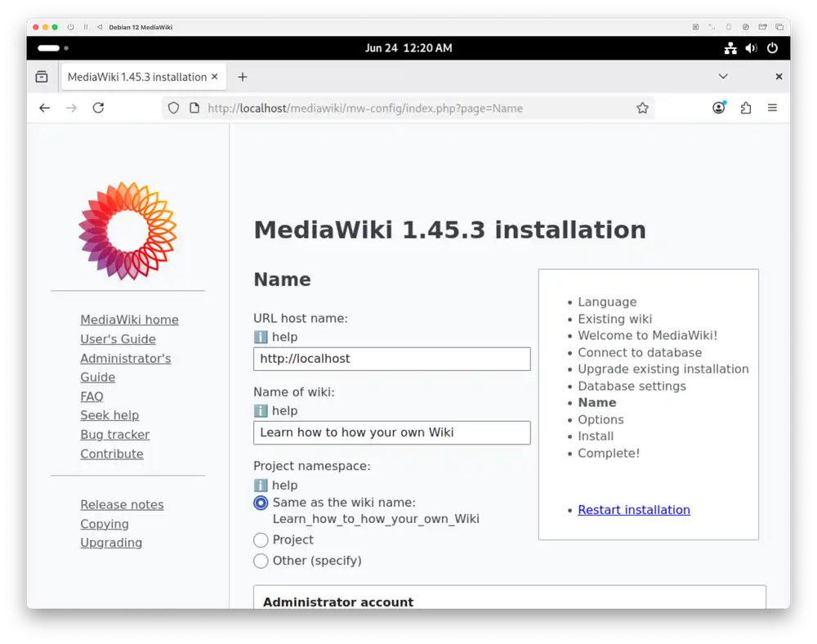Open the FAQ link
Screen dimensions: 817x644
point(92,396)
